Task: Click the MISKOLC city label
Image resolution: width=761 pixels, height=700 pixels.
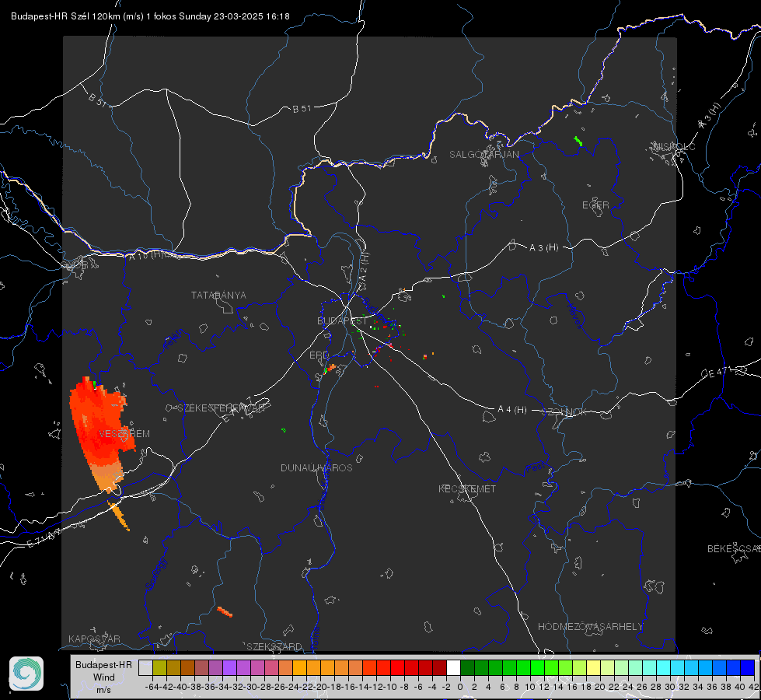Action: 674,146
